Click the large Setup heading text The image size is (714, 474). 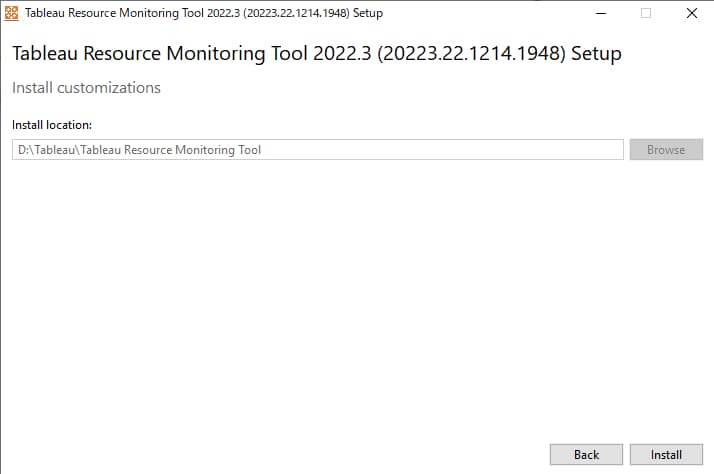(x=317, y=53)
